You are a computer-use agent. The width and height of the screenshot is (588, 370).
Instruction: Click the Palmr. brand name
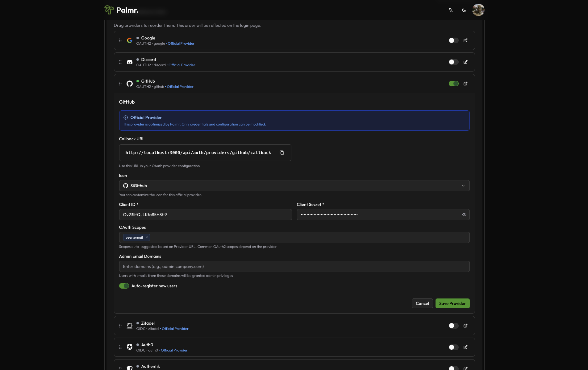(127, 10)
